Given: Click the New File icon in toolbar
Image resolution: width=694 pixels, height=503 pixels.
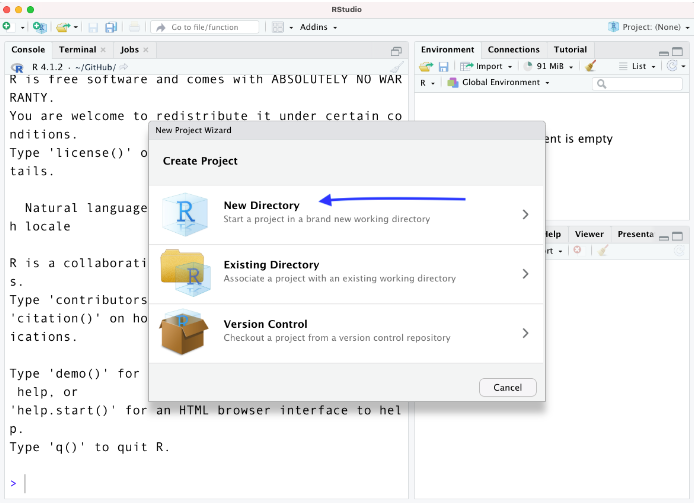Looking at the screenshot, I should (8, 27).
